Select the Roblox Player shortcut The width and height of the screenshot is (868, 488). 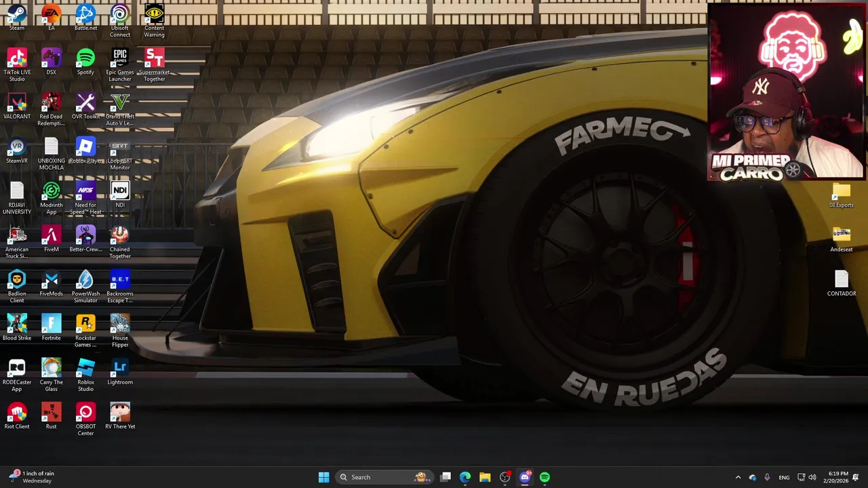click(85, 150)
